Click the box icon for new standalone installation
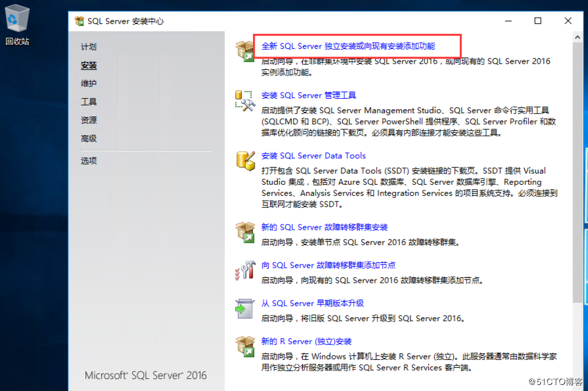588x391 pixels. coord(245,52)
